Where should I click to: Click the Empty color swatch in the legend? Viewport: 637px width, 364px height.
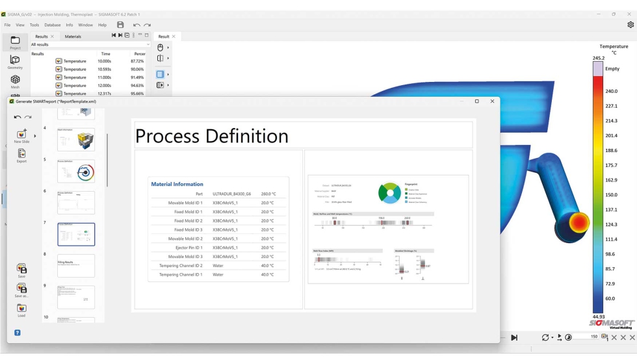tap(597, 69)
